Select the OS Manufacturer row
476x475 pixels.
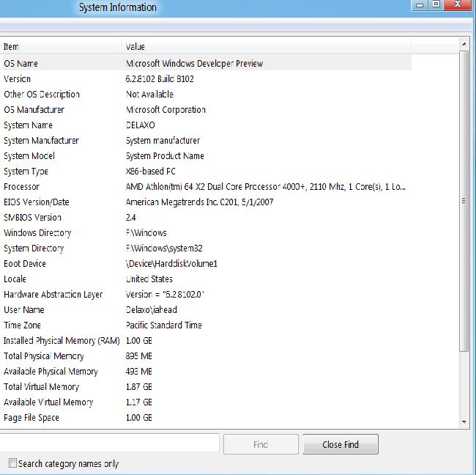click(207, 109)
